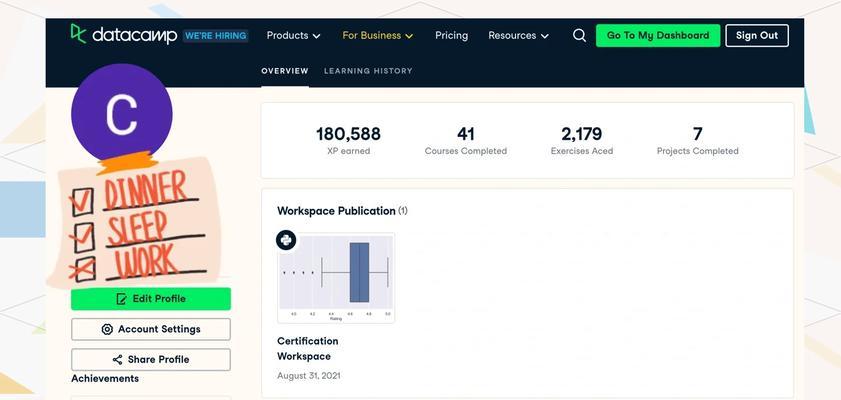Open the Pricing page
The image size is (841, 400).
coord(451,35)
